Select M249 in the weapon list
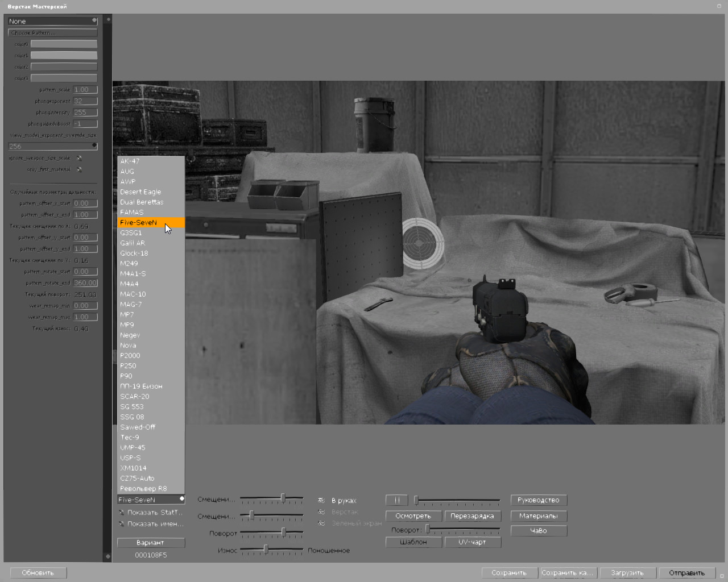The image size is (728, 582). (x=151, y=263)
